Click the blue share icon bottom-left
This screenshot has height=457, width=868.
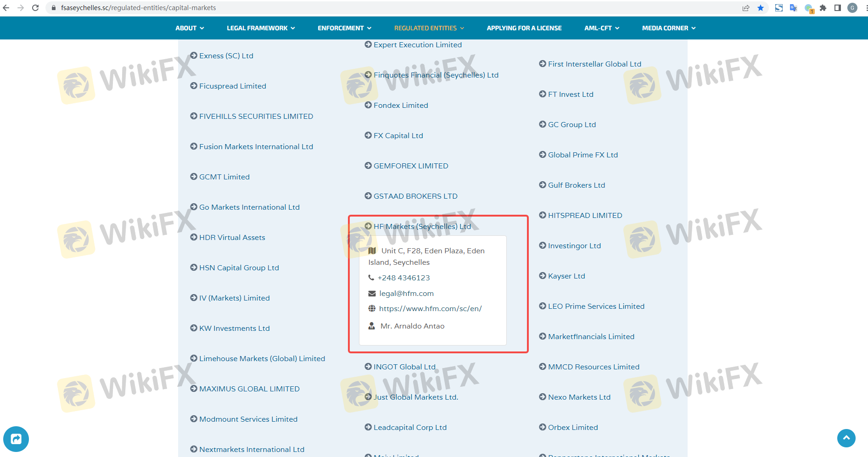pos(16,439)
